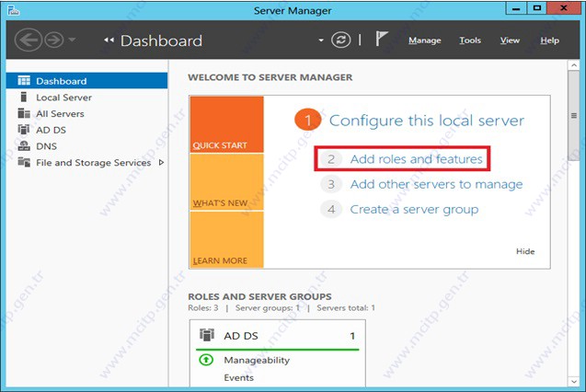This screenshot has height=392, width=586.
Task: Click the What's New tile
Action: pyautogui.click(x=226, y=182)
